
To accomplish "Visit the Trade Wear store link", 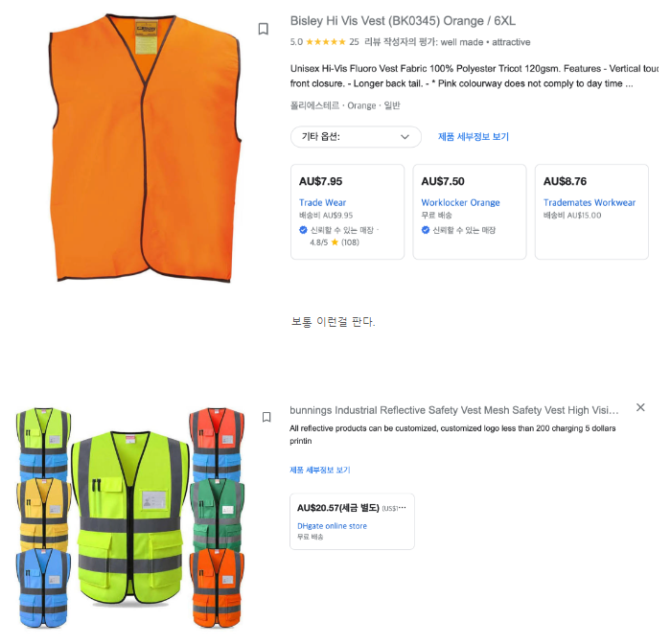I will pos(322,203).
